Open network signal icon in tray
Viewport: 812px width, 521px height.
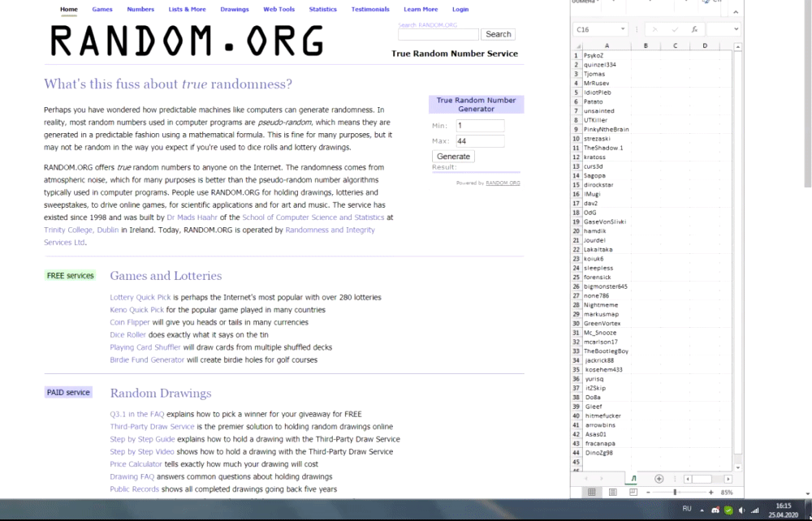pos(755,510)
